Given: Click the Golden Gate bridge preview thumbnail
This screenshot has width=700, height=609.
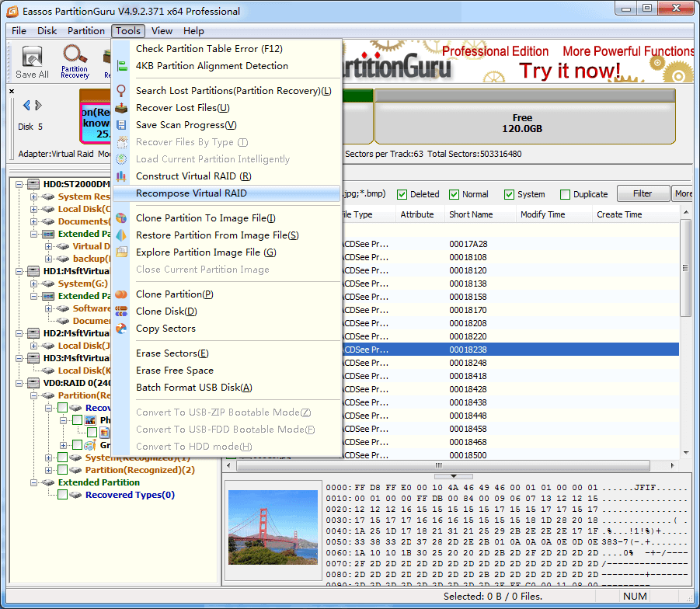Looking at the screenshot, I should (273, 527).
